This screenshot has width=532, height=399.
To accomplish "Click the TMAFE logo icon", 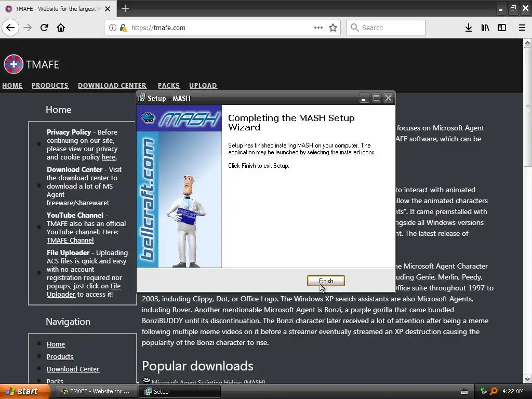I will pyautogui.click(x=14, y=64).
